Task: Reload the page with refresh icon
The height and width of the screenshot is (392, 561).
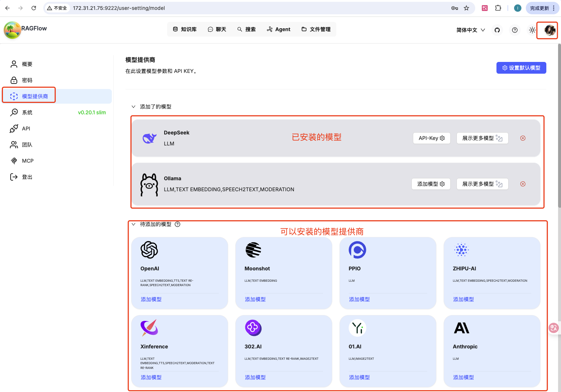Action: tap(34, 8)
